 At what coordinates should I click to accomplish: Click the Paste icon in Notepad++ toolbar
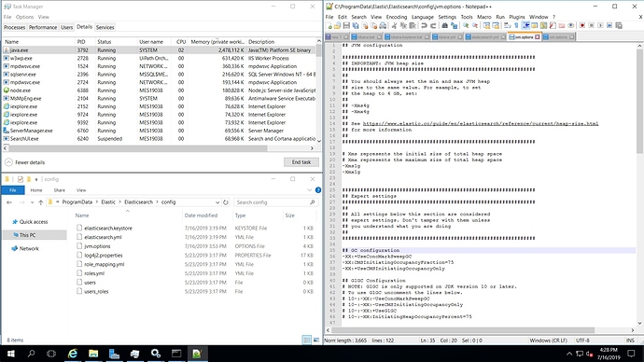tap(413, 25)
